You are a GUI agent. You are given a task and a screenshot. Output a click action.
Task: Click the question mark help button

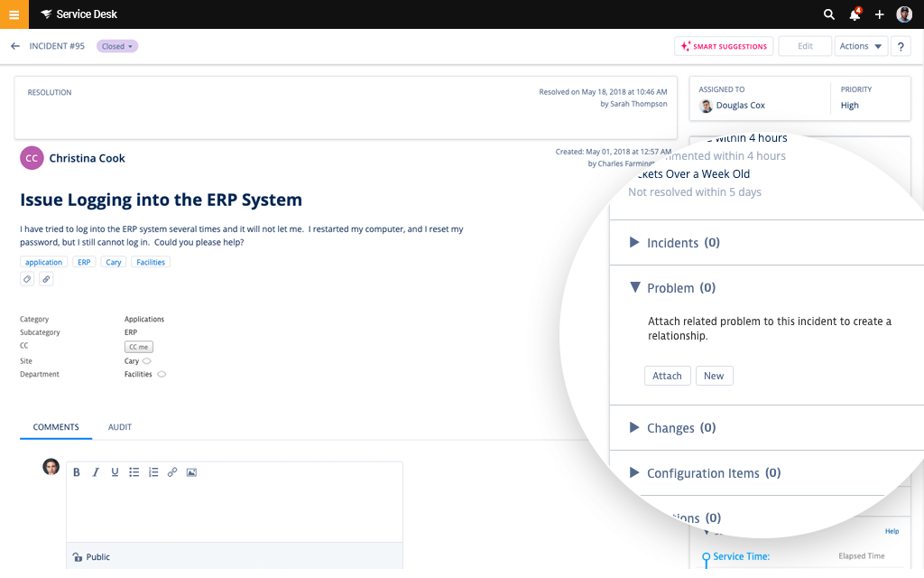tap(901, 46)
